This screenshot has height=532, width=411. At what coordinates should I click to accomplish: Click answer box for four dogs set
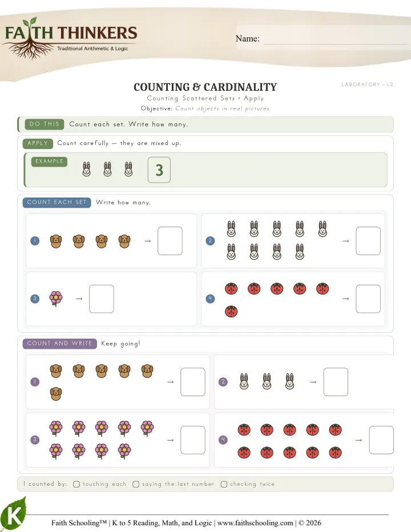(x=170, y=241)
